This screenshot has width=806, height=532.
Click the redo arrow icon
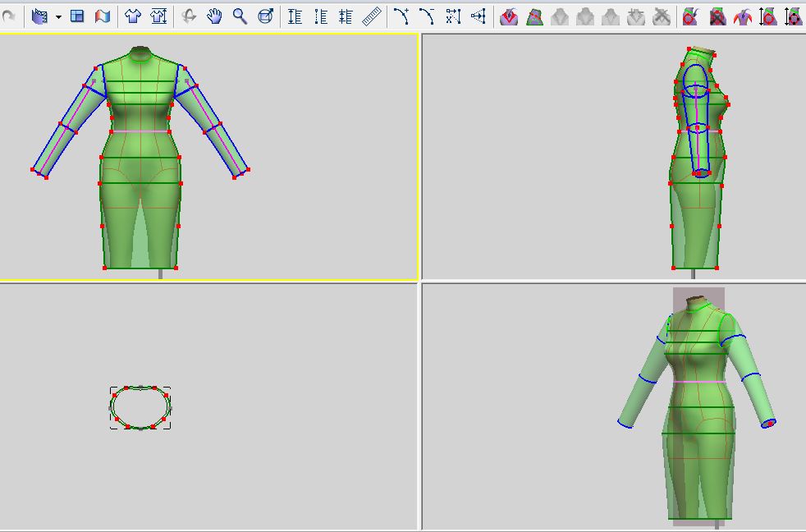click(x=9, y=16)
